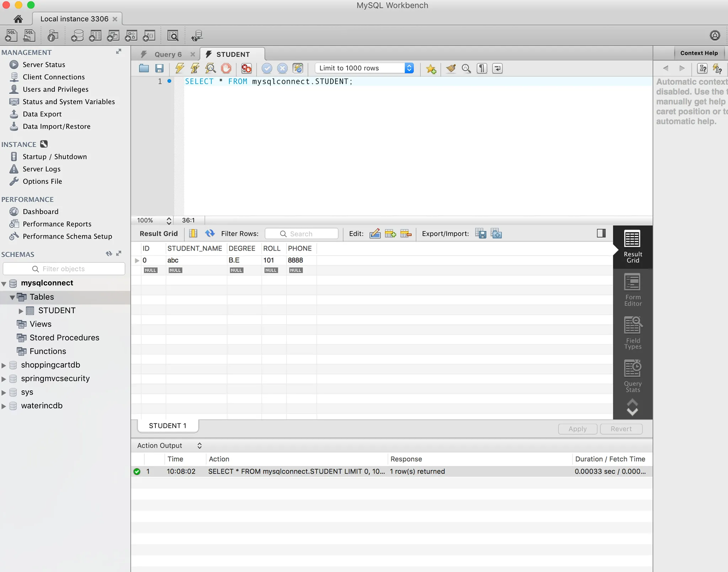Image resolution: width=728 pixels, height=572 pixels.
Task: Open Form Editor panel
Action: coord(632,290)
